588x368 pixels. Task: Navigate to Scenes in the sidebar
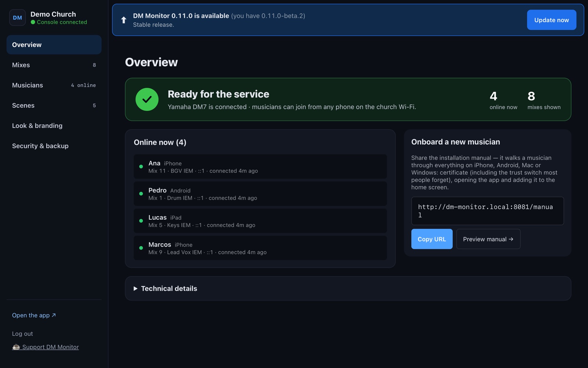click(54, 105)
